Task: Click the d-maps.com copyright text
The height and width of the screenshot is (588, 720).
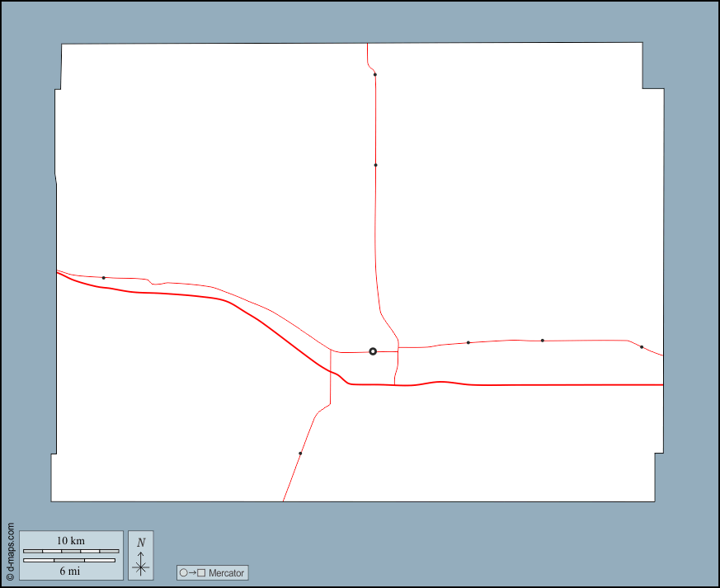Action: click(10, 552)
